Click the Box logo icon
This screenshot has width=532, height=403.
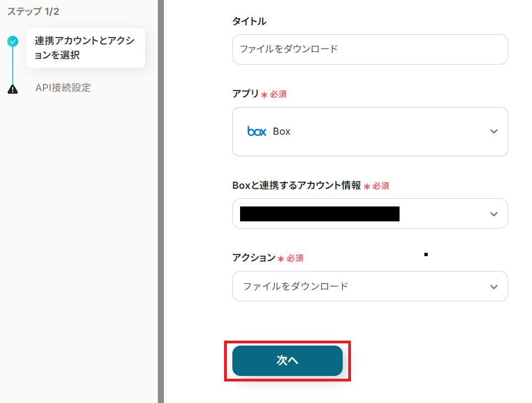coord(257,131)
